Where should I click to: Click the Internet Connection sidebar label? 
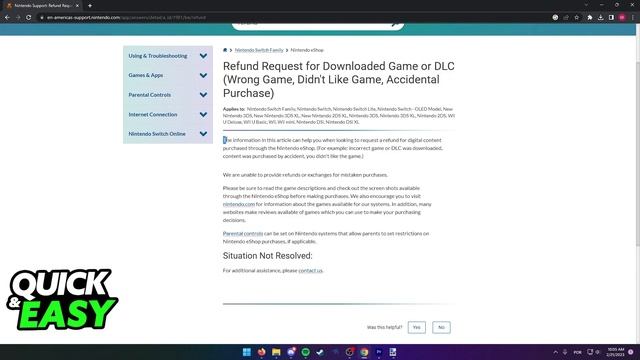point(153,115)
